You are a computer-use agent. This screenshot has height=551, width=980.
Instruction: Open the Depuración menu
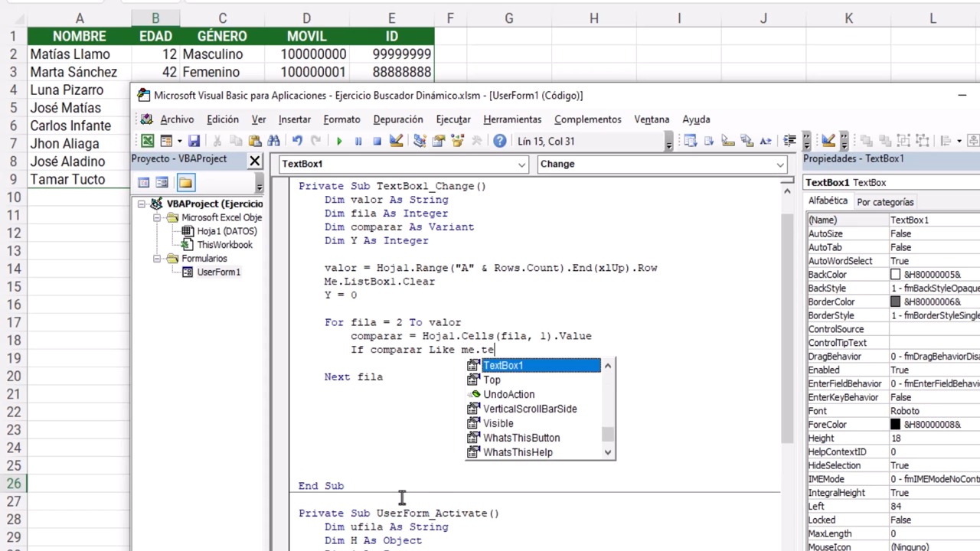point(397,119)
